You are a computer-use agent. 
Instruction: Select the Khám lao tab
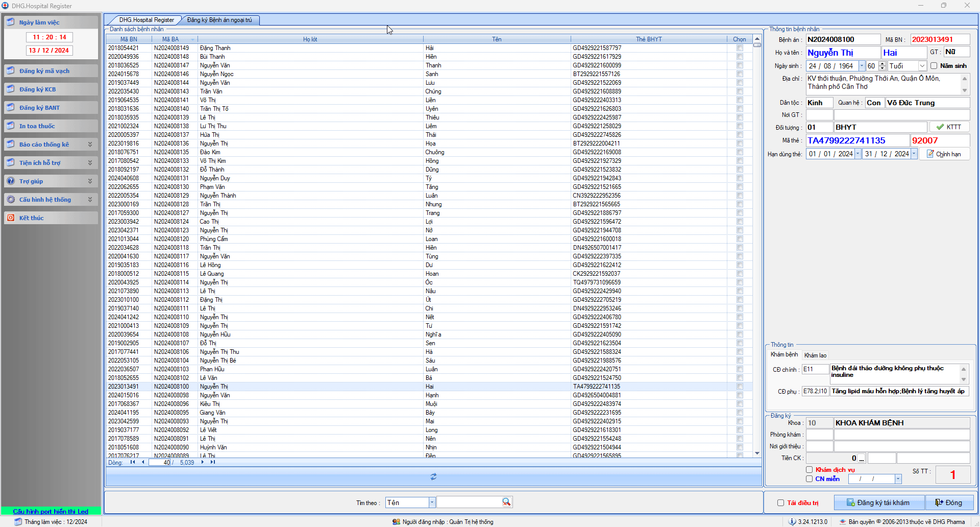(x=815, y=355)
